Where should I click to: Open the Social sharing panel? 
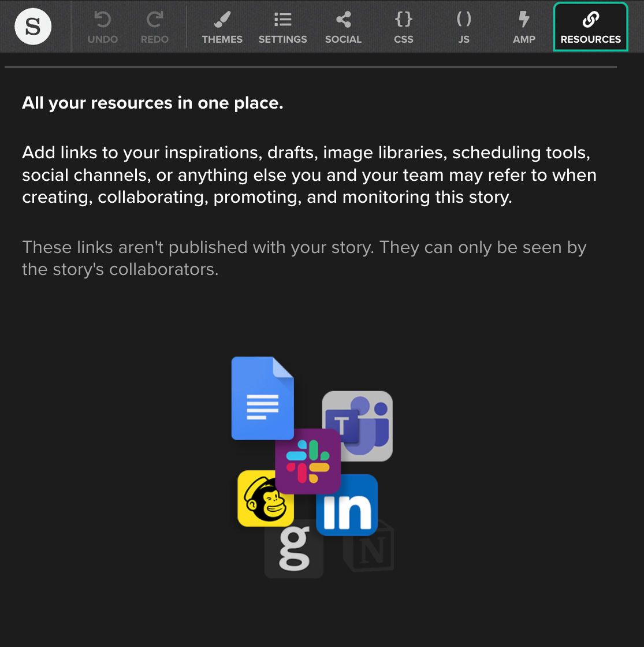tap(343, 27)
